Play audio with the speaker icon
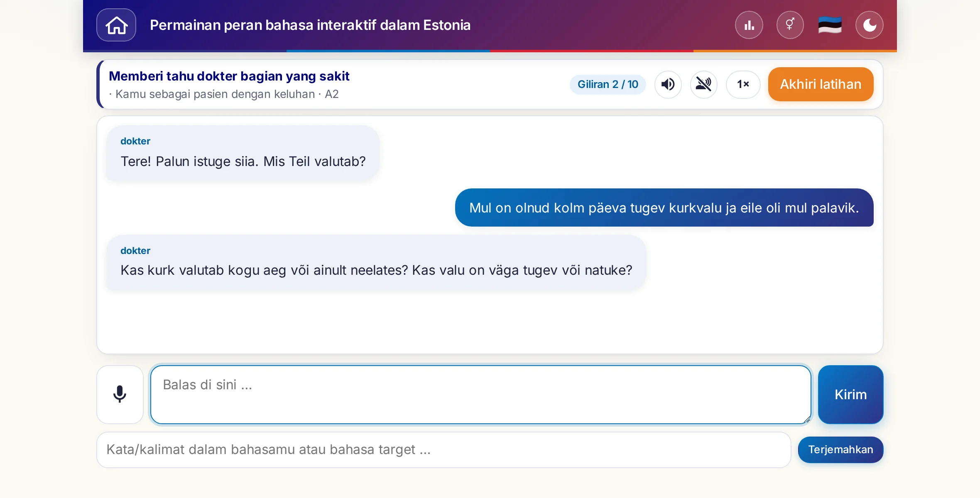 (668, 84)
